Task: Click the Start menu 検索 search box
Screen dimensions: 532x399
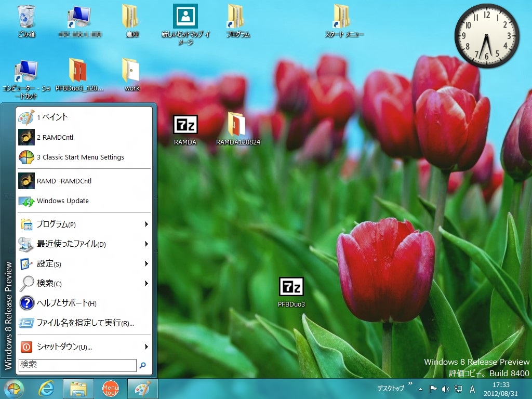Action: (x=77, y=365)
